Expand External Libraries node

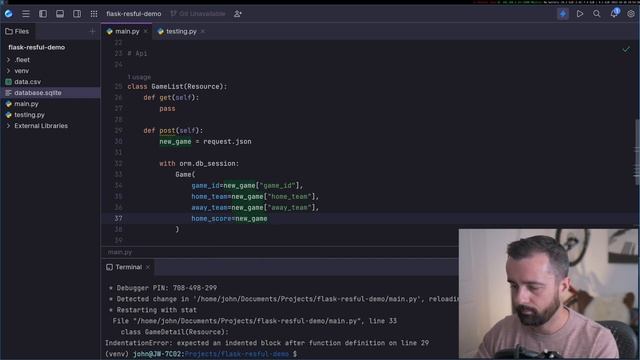[x=8, y=126]
